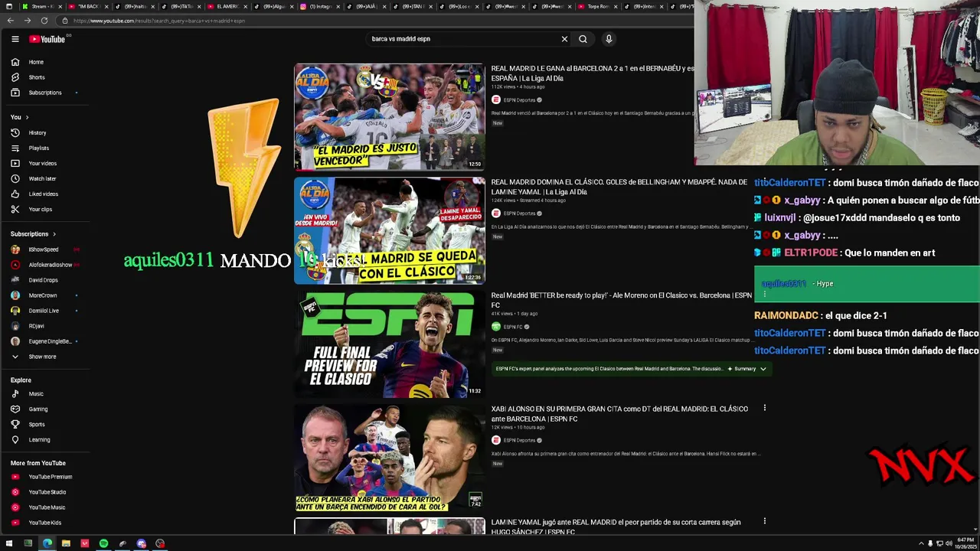Play 'Madrid se queda con el Clásico' thumbnail
The image size is (980, 551).
(389, 230)
